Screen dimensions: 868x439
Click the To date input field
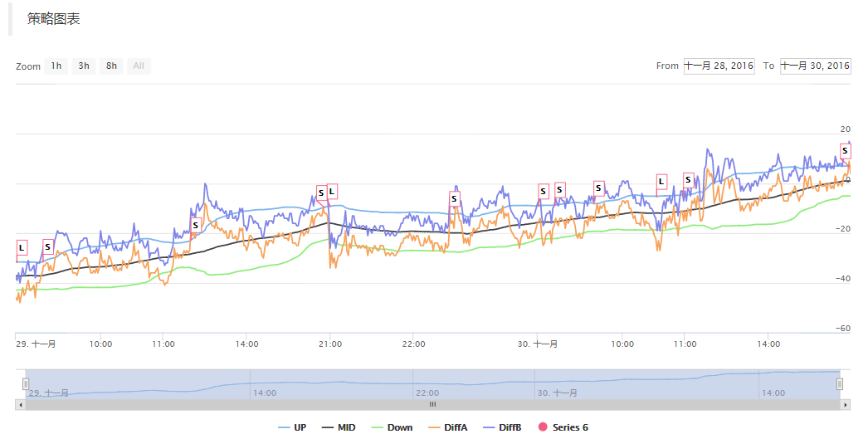tap(815, 66)
